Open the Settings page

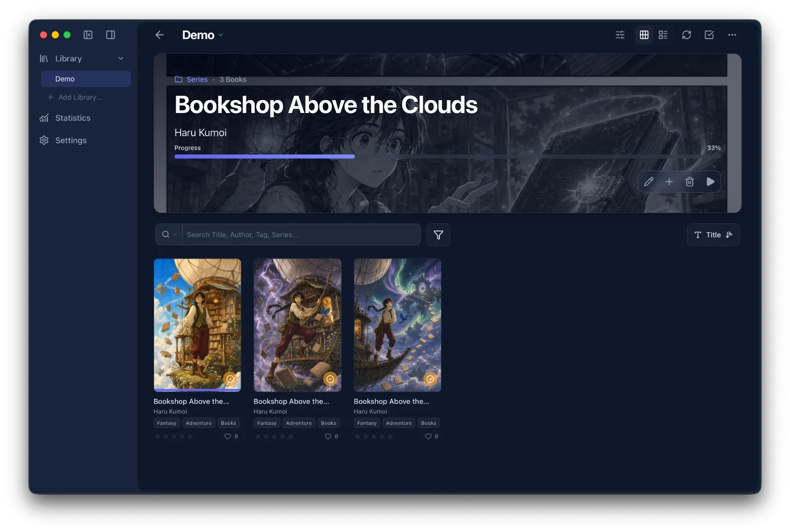(63, 140)
